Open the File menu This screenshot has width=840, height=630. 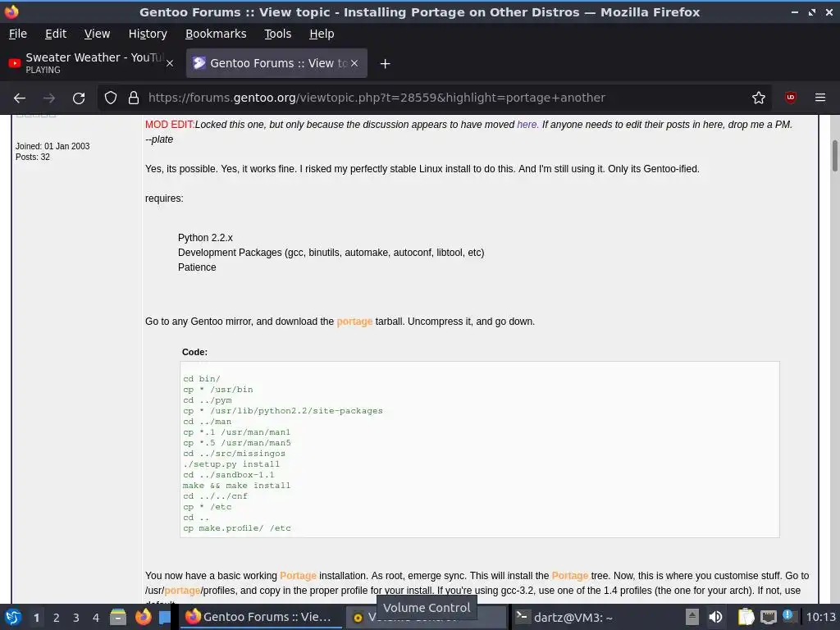coord(18,34)
